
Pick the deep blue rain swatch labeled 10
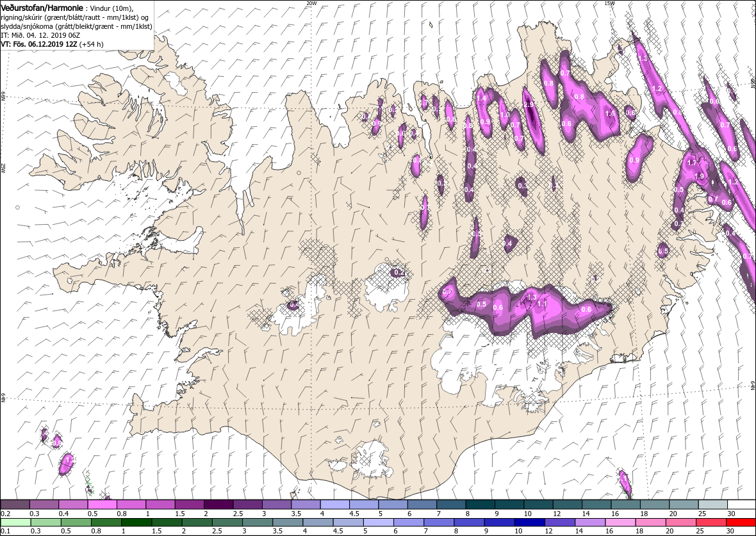pos(529,523)
